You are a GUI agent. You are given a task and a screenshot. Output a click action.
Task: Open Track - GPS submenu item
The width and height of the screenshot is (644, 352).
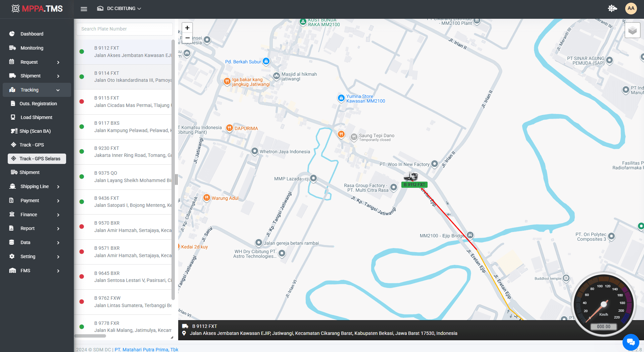click(32, 145)
